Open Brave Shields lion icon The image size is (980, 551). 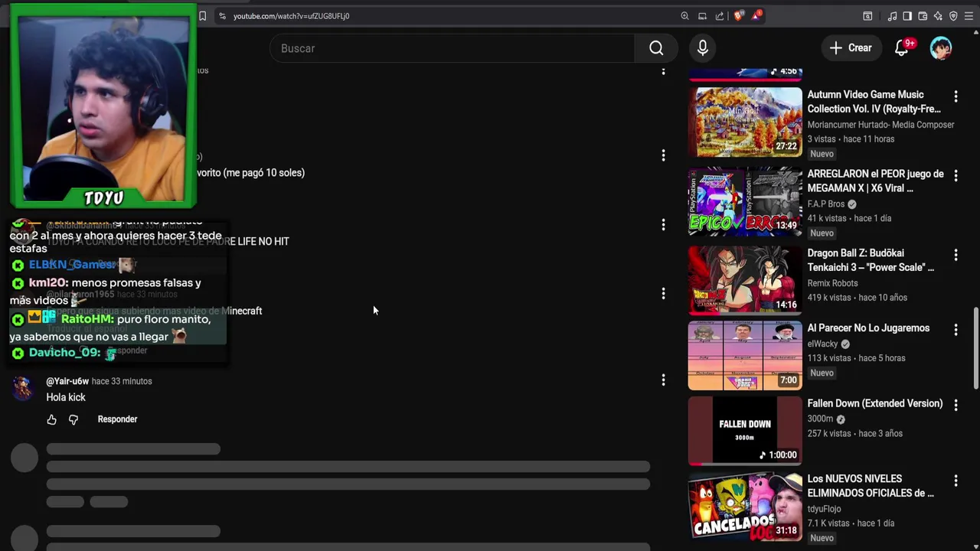(x=739, y=16)
